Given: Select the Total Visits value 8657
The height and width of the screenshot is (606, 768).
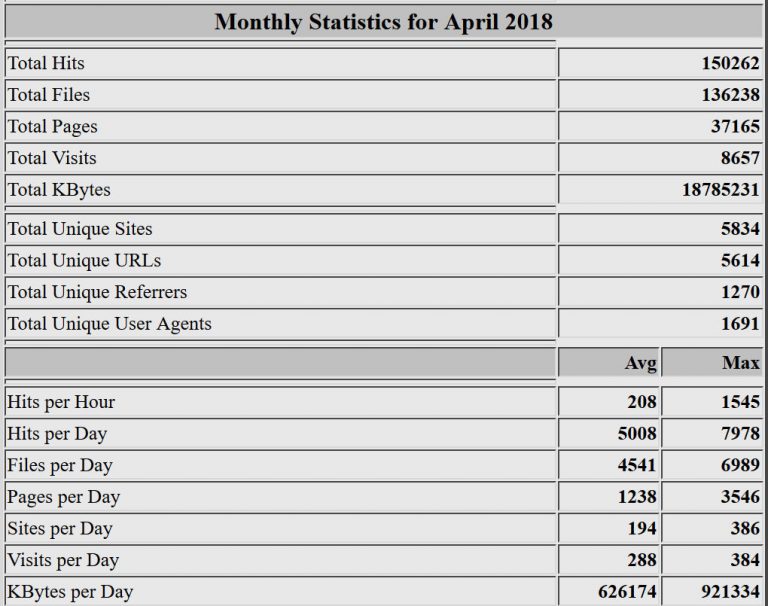Looking at the screenshot, I should pos(740,158).
